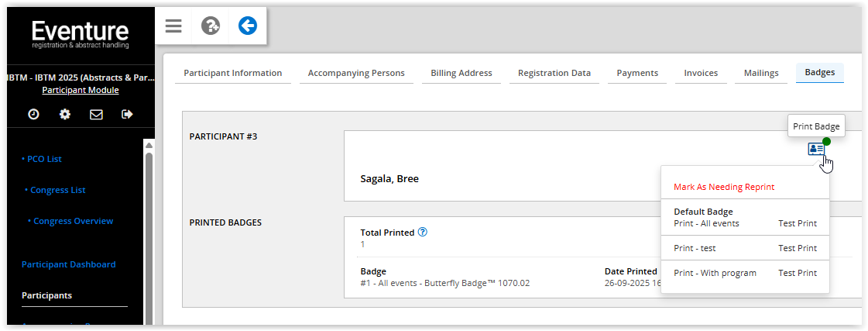Viewport: 868px width, 331px height.
Task: Open the Accompanying Persons tab
Action: (356, 73)
